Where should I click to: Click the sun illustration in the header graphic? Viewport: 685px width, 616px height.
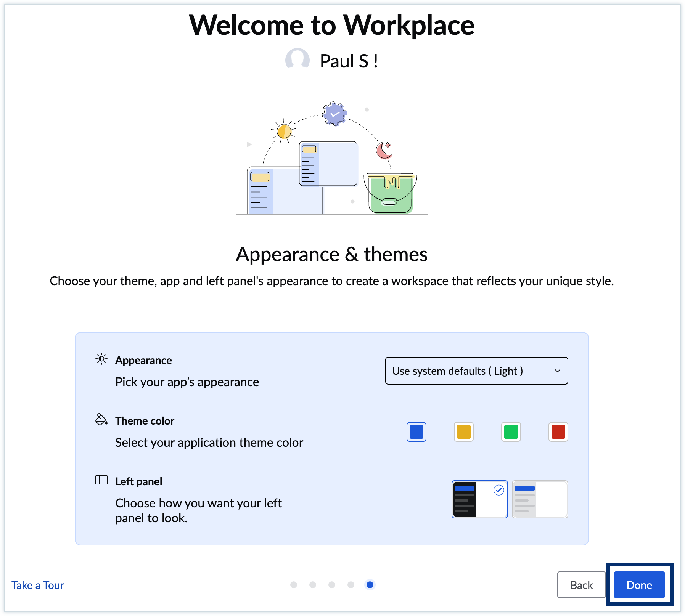[283, 131]
